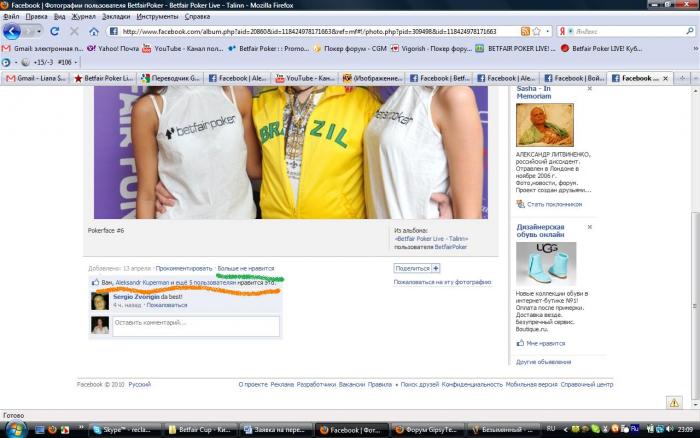Switch to Facebook | Бой... tab
The width and height of the screenshot is (700, 438).
(574, 78)
